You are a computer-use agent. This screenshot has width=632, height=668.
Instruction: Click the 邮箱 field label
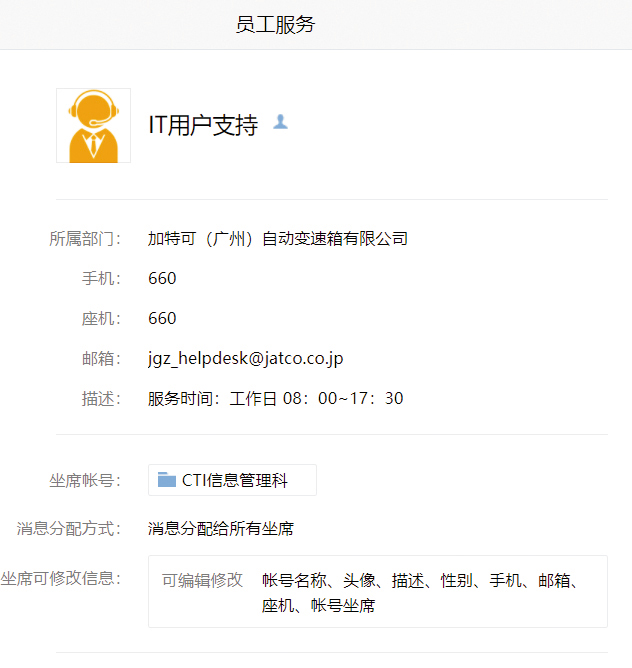101,358
